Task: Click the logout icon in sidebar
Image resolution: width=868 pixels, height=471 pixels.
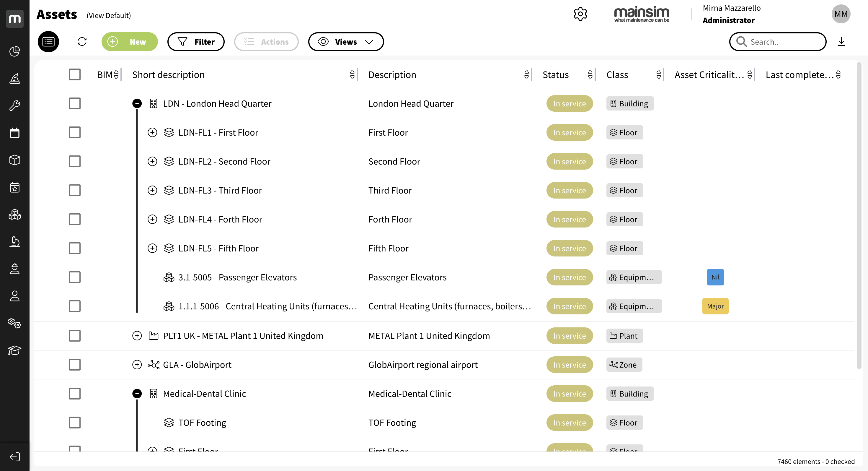Action: tap(14, 457)
